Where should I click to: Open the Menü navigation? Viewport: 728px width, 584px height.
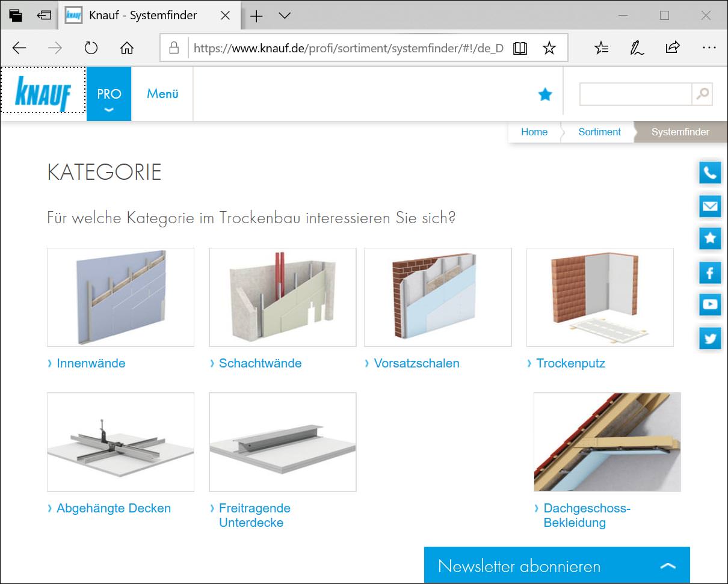point(162,94)
